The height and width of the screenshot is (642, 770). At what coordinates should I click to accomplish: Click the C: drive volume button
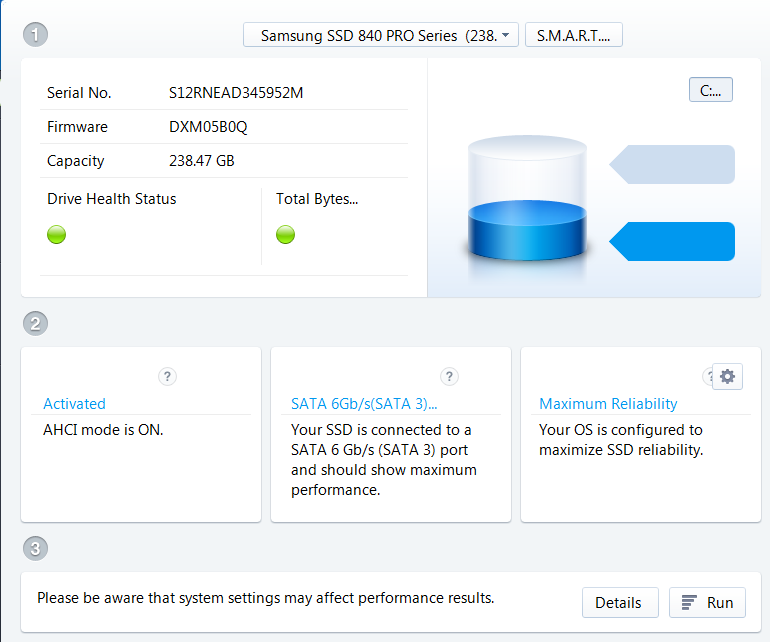pyautogui.click(x=711, y=90)
